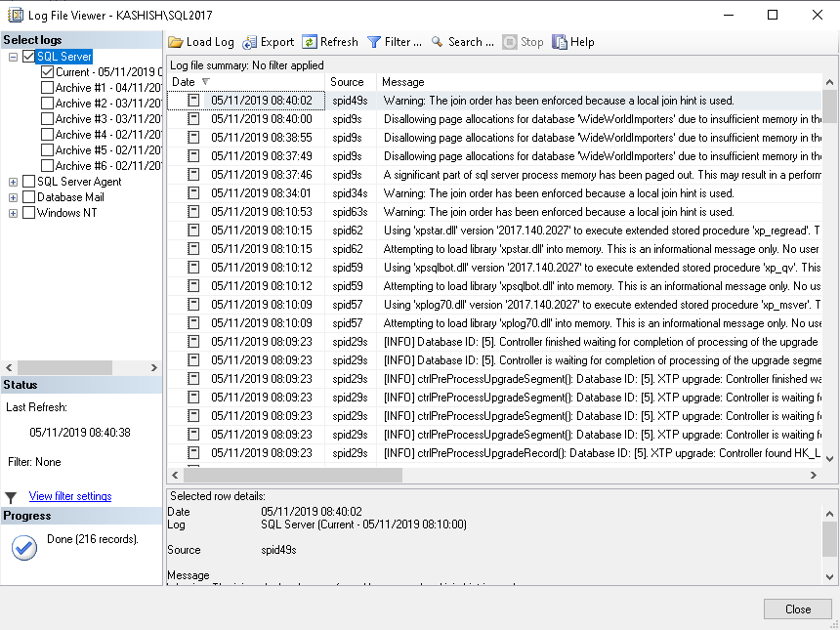Uncheck the SQL Server logs checkbox
The image size is (840, 630).
(29, 57)
